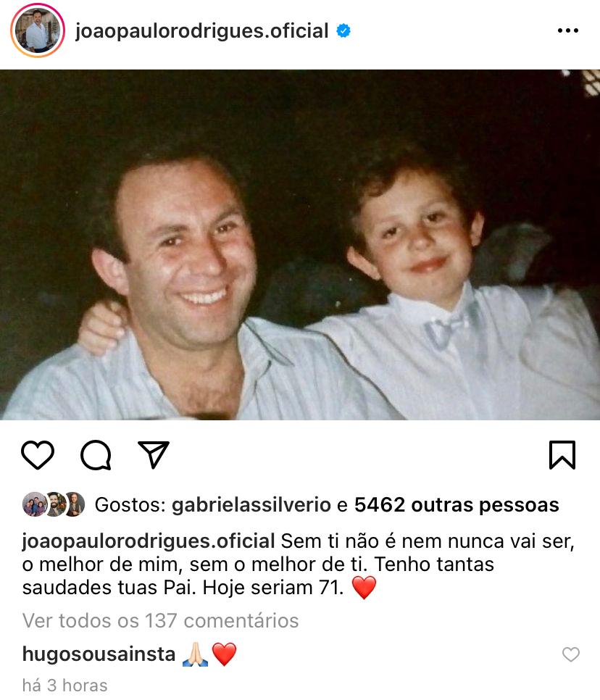Tap the 'há 3 horas' timestamp
Screen dimensions: 600x700
(65, 686)
